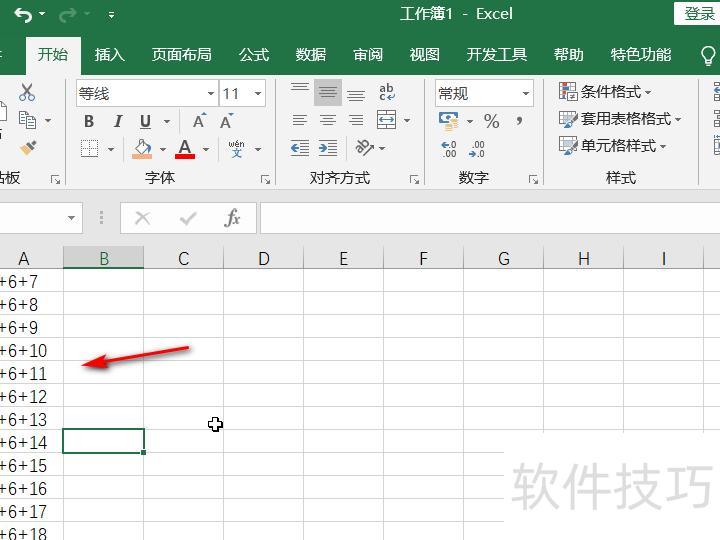Screen dimensions: 720x540
Task: Switch to the 插入 tab
Action: 110,55
